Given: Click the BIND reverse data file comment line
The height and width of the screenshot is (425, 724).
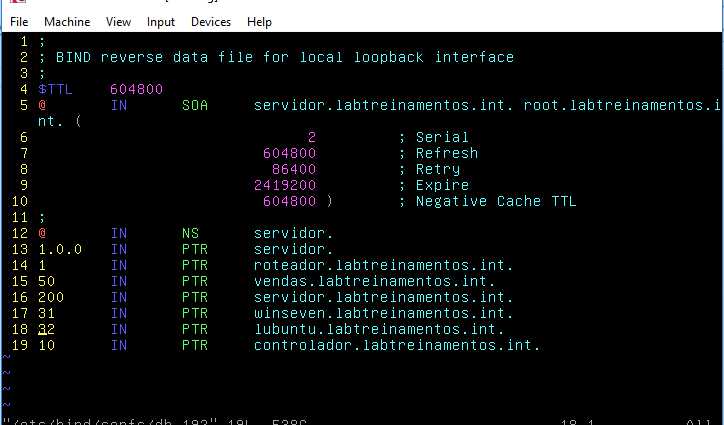Looking at the screenshot, I should (276, 57).
